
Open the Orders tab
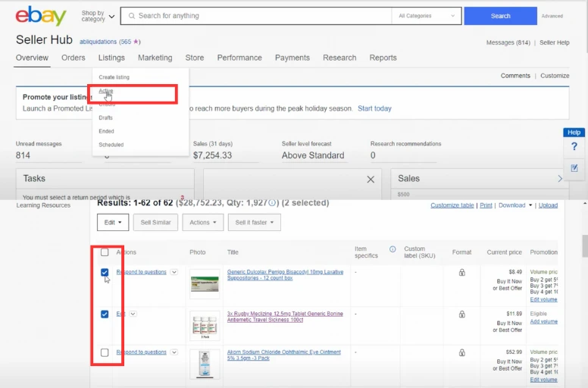click(73, 58)
